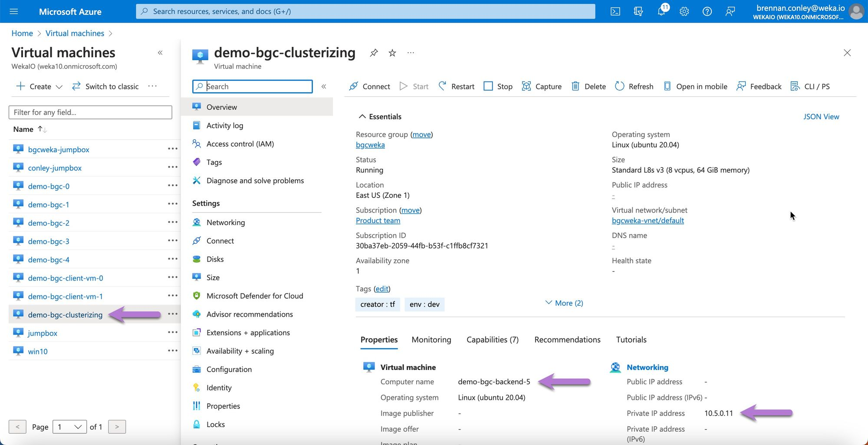The image size is (868, 445).
Task: Click the Capture toolbar button
Action: (x=542, y=86)
